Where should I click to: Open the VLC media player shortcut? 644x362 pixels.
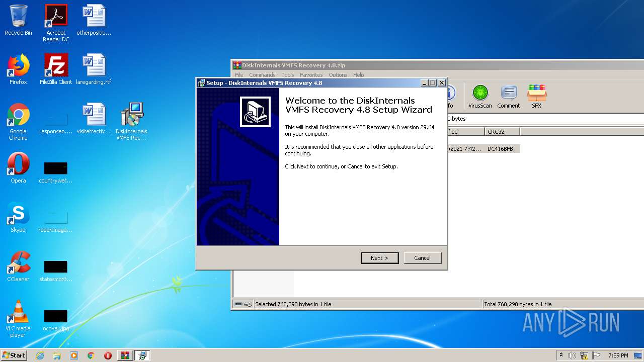(18, 319)
